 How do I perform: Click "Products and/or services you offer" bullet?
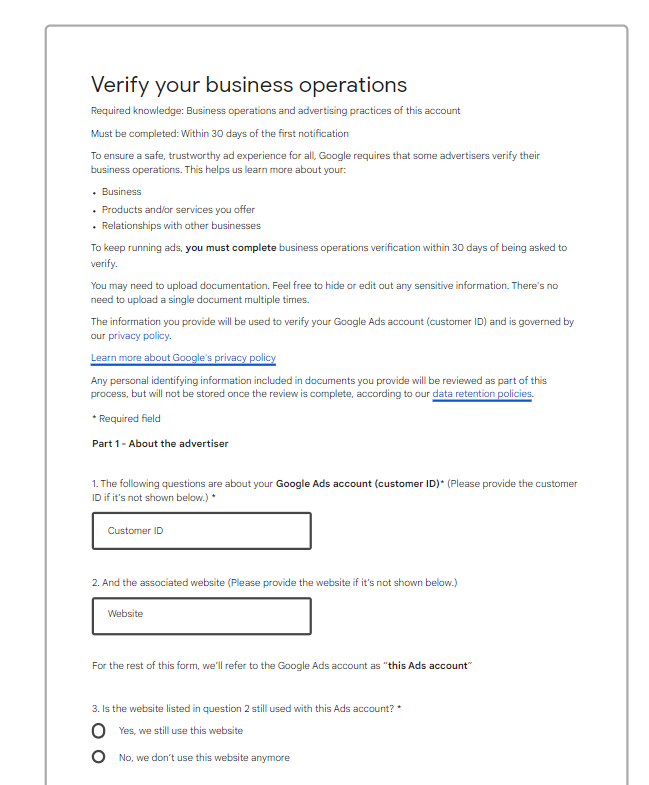coord(178,210)
